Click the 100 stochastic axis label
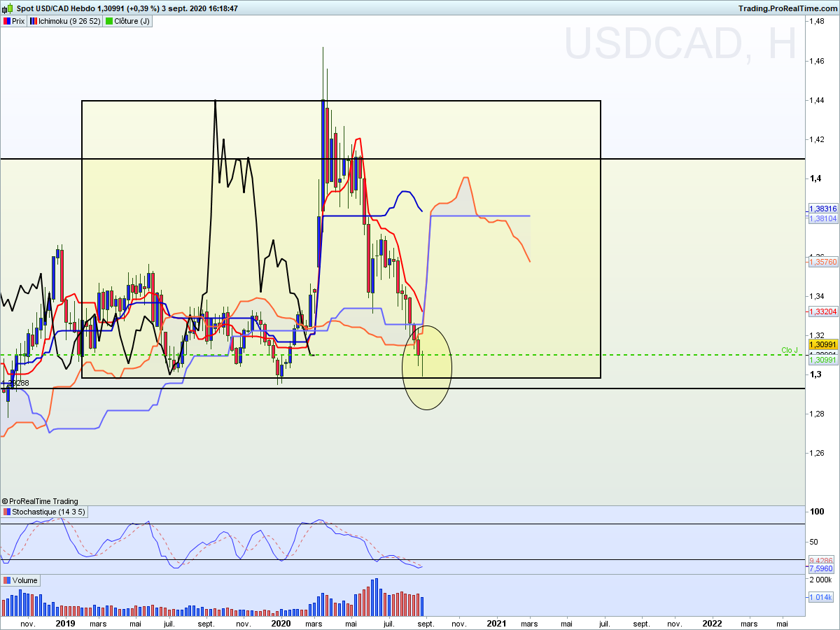The image size is (840, 630). pos(817,512)
